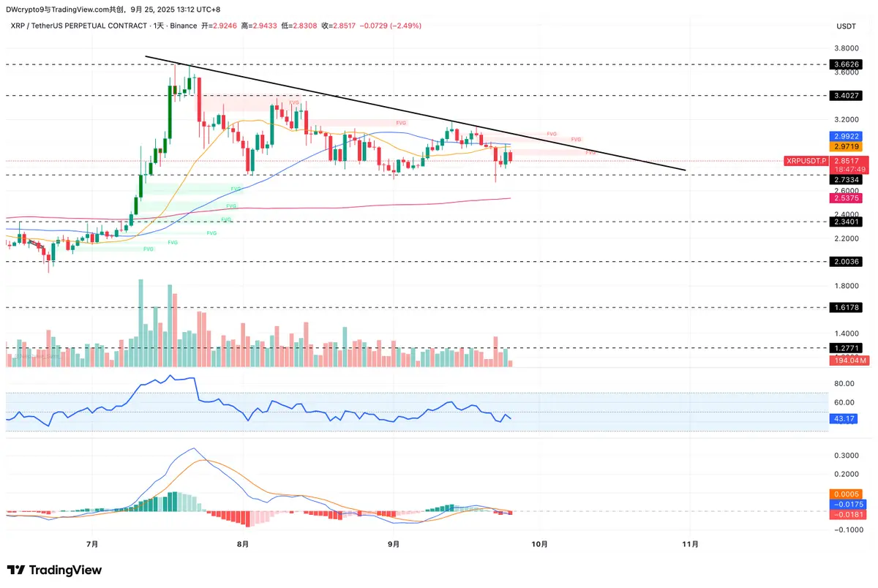This screenshot has height=588, width=878.
Task: Click the 18:47:49 candle countdown timer
Action: click(x=848, y=169)
